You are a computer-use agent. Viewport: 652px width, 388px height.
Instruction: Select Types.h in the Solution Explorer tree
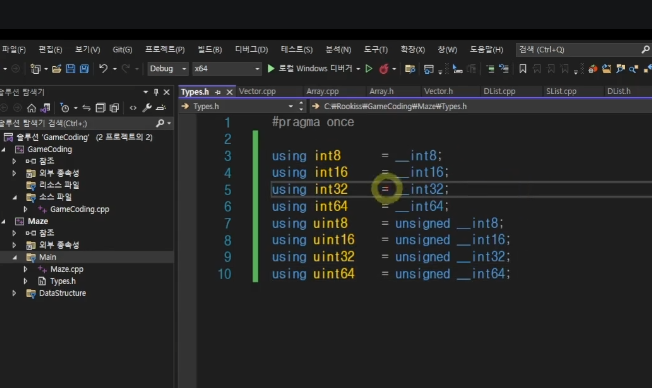click(x=63, y=281)
